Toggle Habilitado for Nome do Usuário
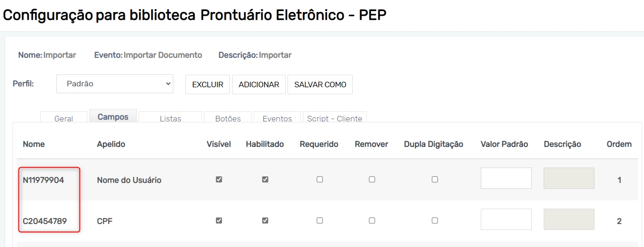The width and height of the screenshot is (644, 247). 265,180
